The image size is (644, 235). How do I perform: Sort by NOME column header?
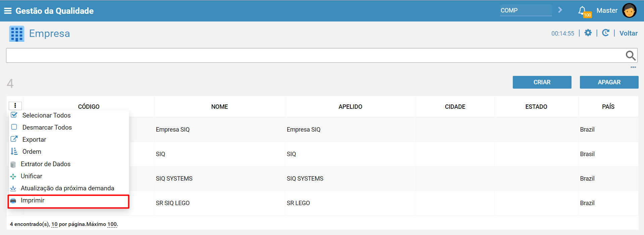tap(219, 107)
